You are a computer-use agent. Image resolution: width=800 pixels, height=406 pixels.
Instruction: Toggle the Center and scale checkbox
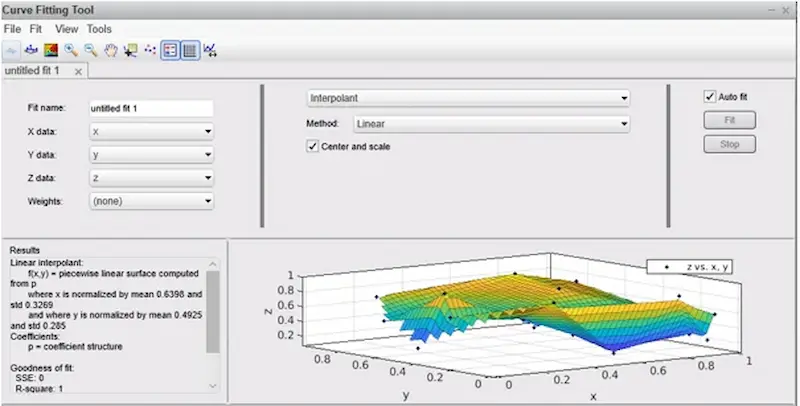coord(312,146)
